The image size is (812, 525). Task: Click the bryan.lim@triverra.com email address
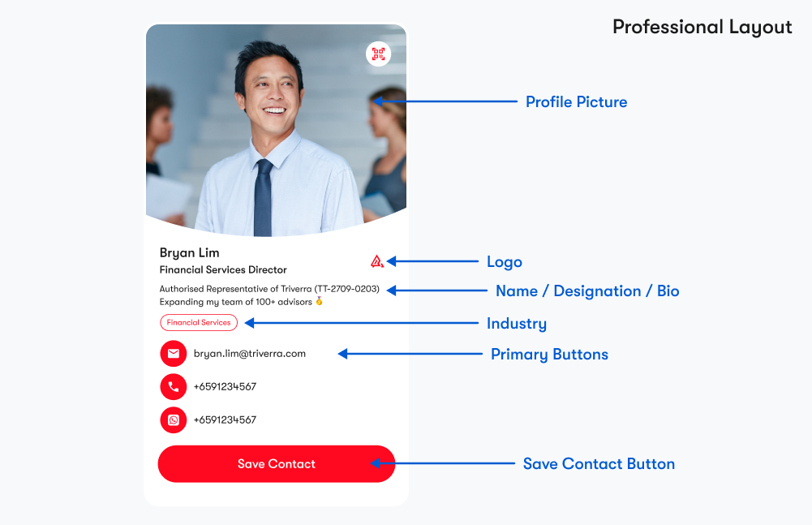[249, 354]
